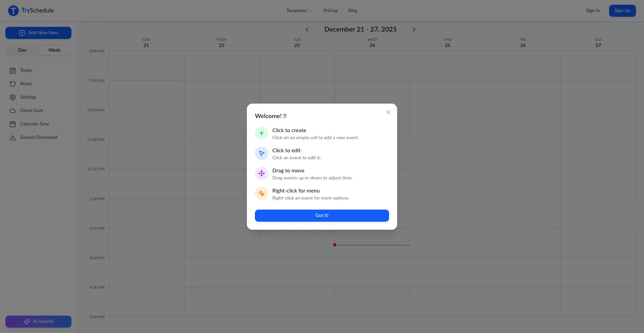This screenshot has height=333, width=644.
Task: Click the current time marker line on Wednesday
Action: pos(372,245)
